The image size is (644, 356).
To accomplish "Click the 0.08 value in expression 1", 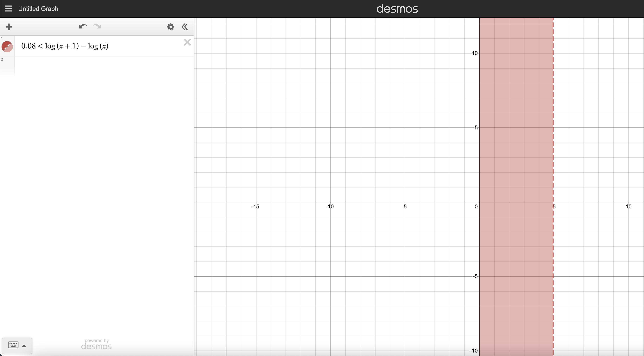I will click(28, 46).
